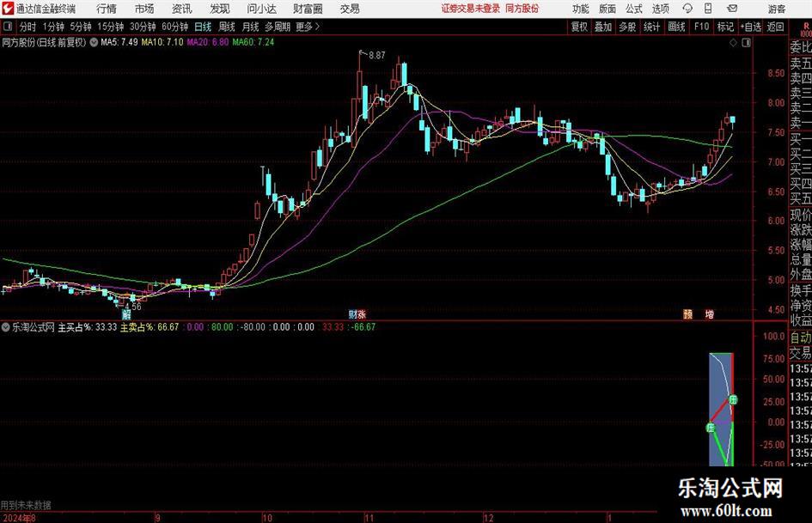Image resolution: width=812 pixels, height=523 pixels.
Task: Open the 乐淘公式网 indicator settings icon
Action: pyautogui.click(x=6, y=327)
